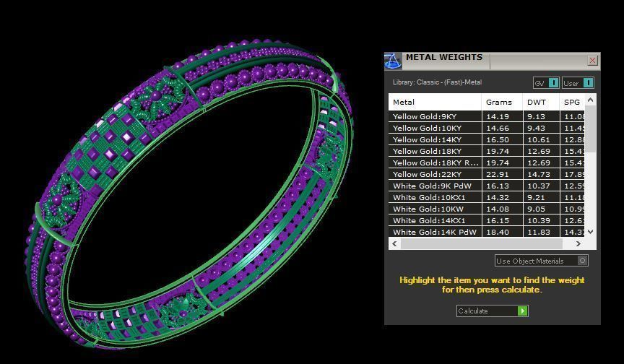Viewport: 624px width, 364px height.
Task: Click the SPG column header
Action: point(572,103)
